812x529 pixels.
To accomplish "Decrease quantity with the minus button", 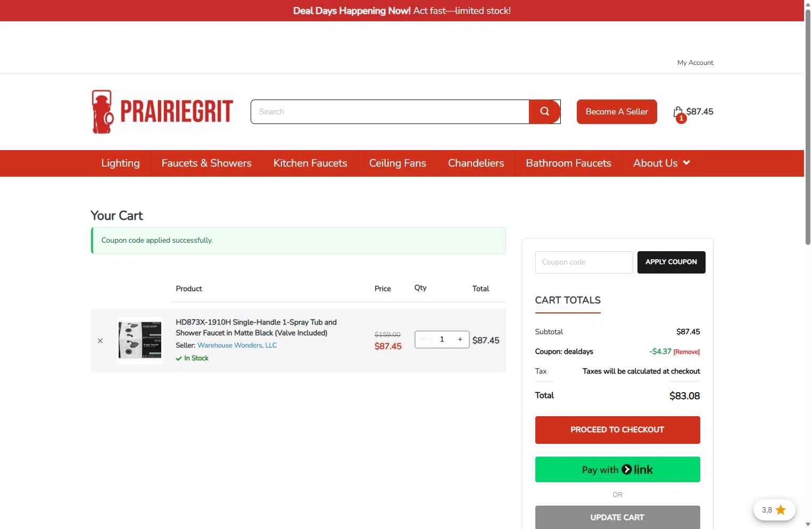I will (x=424, y=340).
